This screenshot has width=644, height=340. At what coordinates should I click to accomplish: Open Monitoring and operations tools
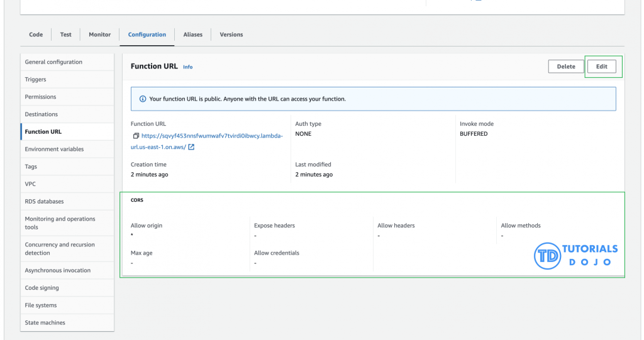pos(60,223)
